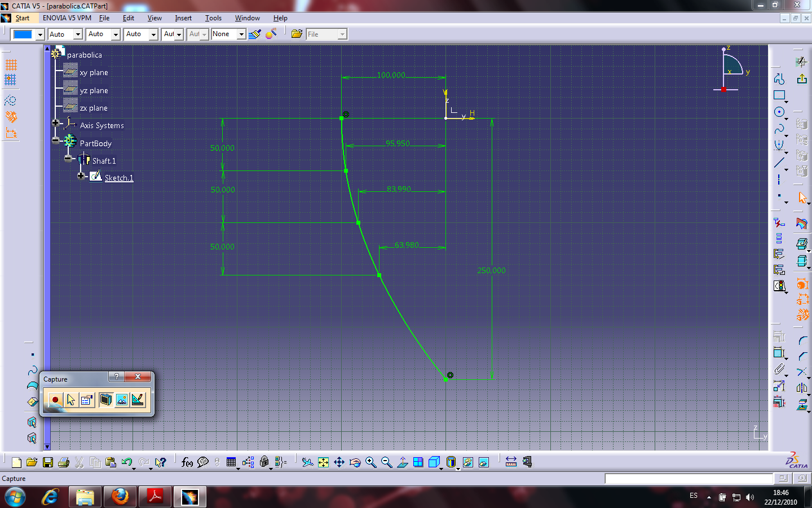Open the Start menu item
The width and height of the screenshot is (812, 508).
[x=23, y=18]
